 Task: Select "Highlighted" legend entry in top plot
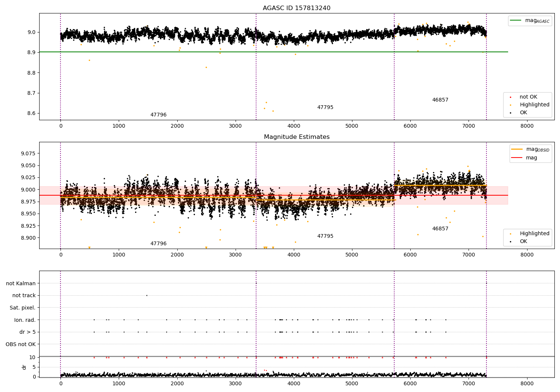(534, 105)
